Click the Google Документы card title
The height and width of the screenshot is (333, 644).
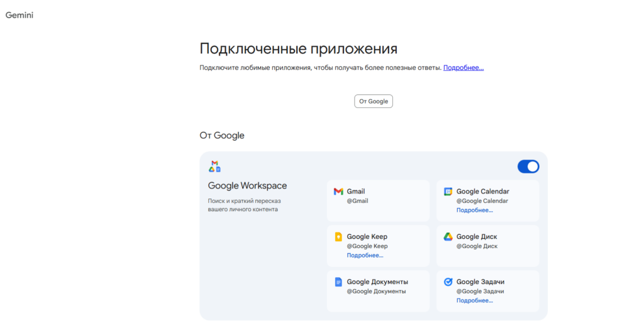(377, 281)
